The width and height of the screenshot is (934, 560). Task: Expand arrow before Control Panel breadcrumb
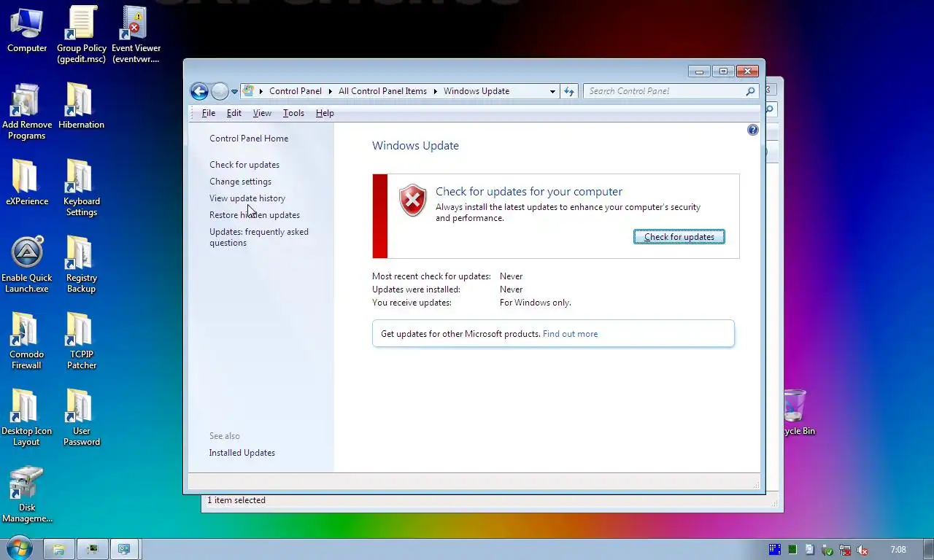(x=260, y=91)
